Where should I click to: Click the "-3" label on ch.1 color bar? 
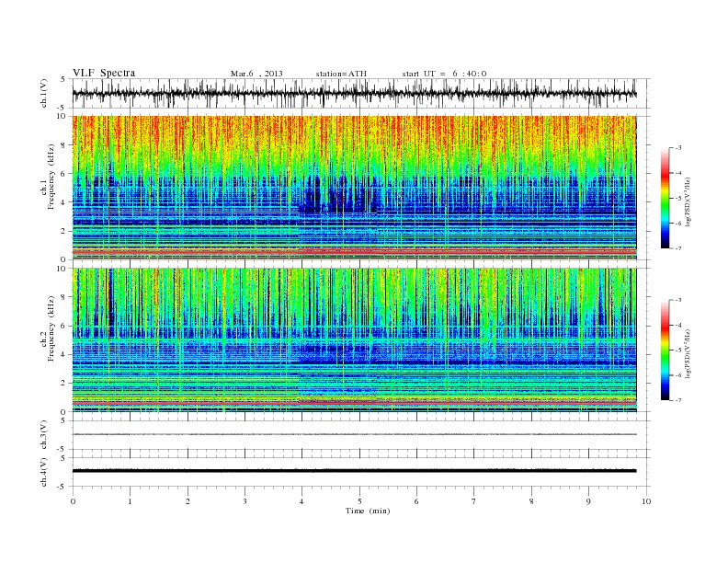(x=677, y=148)
